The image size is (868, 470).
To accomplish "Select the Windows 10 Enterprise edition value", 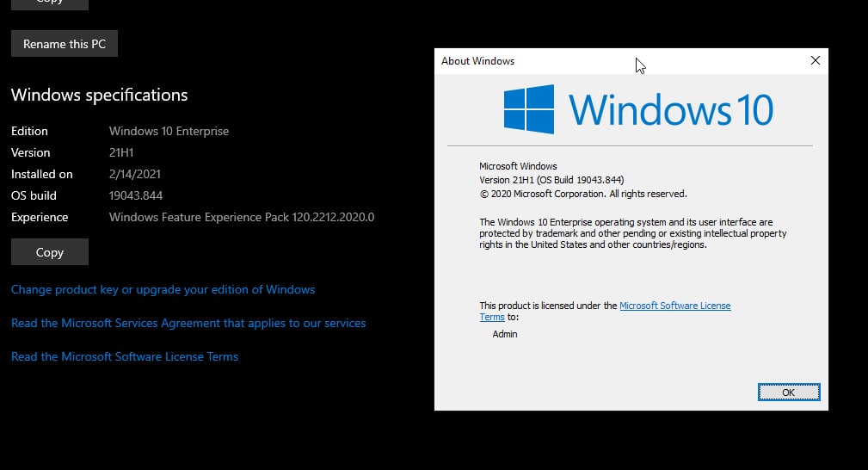I will (169, 132).
